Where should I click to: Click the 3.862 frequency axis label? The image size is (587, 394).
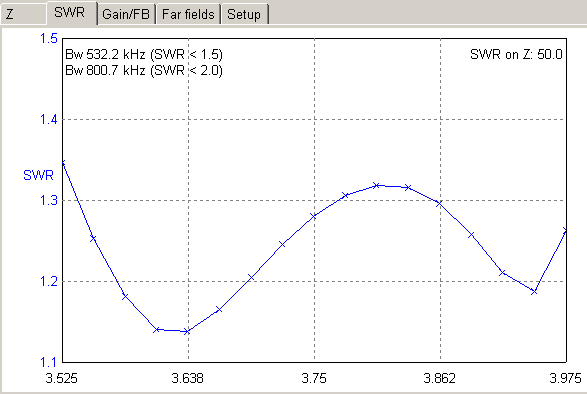pos(440,378)
